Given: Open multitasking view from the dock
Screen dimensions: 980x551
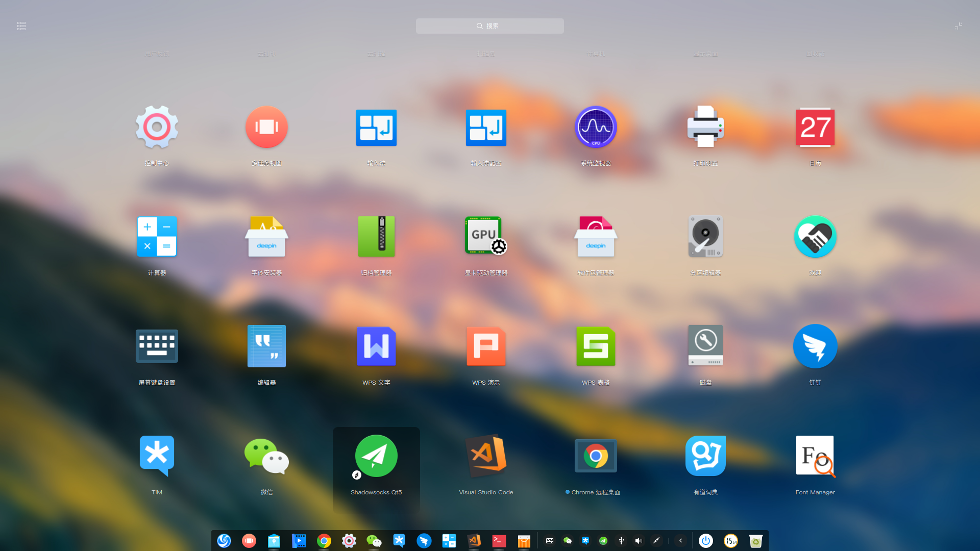Looking at the screenshot, I should 249,541.
